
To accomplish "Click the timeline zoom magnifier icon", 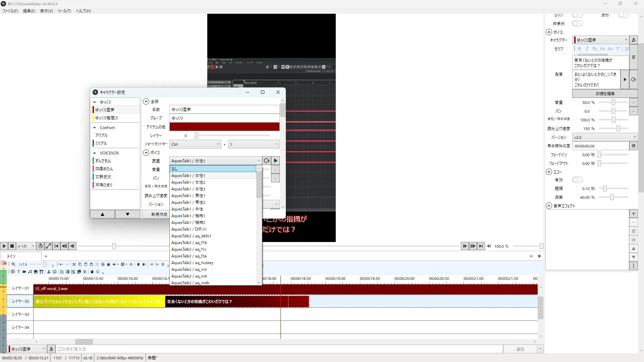I will (x=14, y=264).
